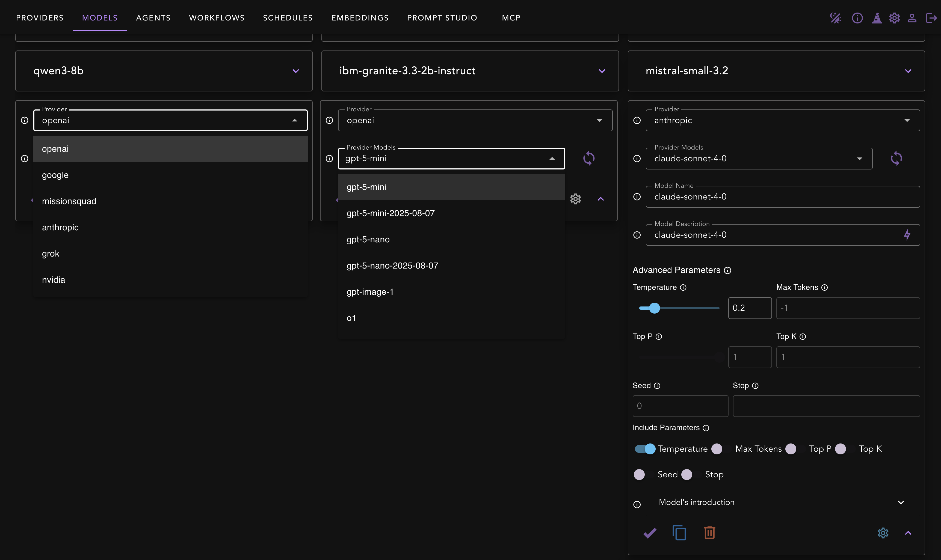Screen dimensions: 941x560
Task: Collapse the mistral card with bottom chevron
Action: [x=908, y=533]
